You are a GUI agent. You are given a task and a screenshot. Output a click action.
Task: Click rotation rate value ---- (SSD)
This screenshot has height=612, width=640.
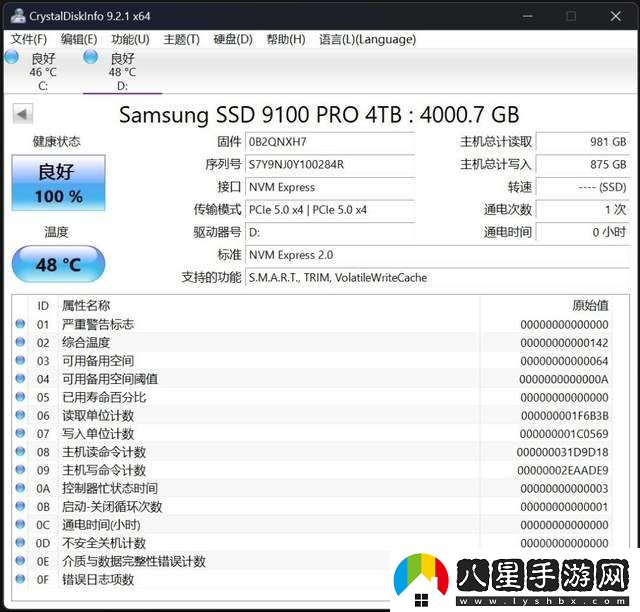coord(583,187)
